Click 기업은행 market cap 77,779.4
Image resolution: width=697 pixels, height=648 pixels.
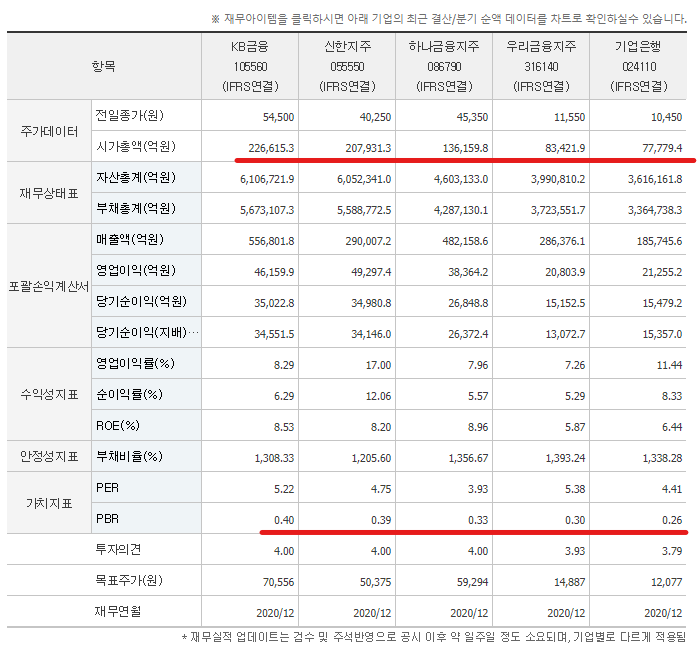pyautogui.click(x=662, y=148)
